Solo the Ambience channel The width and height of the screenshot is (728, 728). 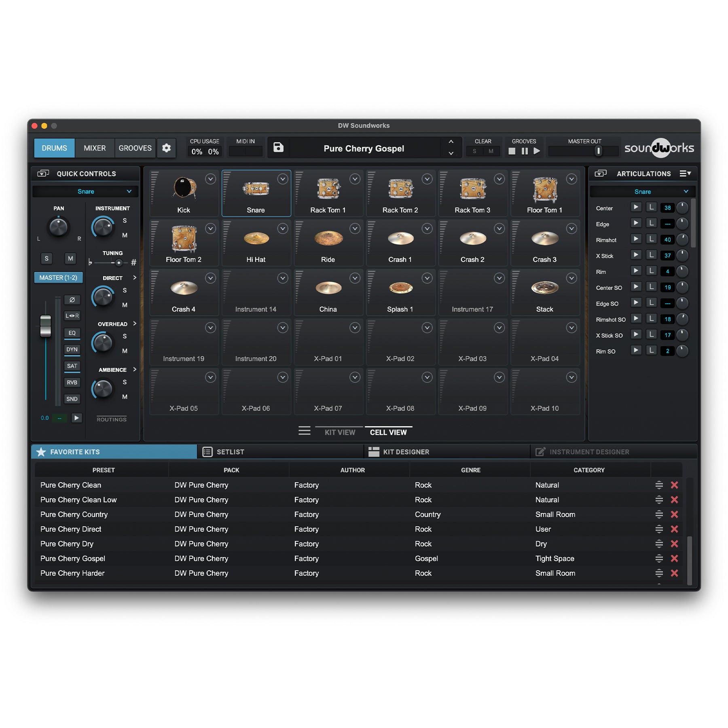click(x=125, y=382)
